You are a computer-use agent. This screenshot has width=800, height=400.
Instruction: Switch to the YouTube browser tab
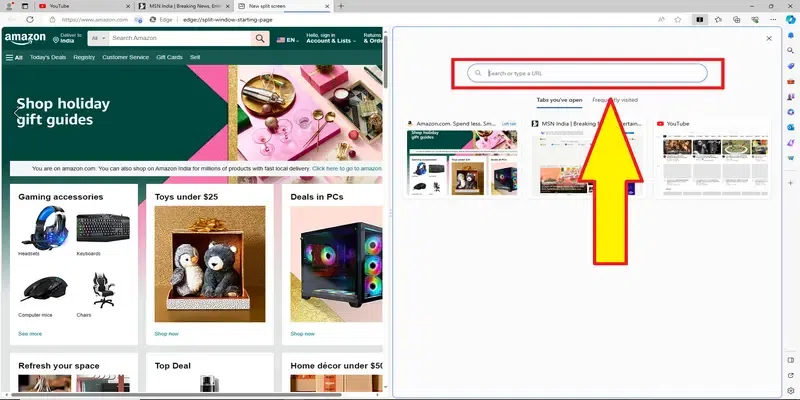pyautogui.click(x=85, y=6)
